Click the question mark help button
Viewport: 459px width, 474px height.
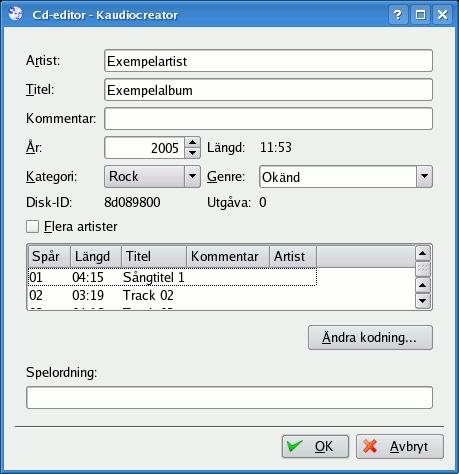pyautogui.click(x=398, y=14)
